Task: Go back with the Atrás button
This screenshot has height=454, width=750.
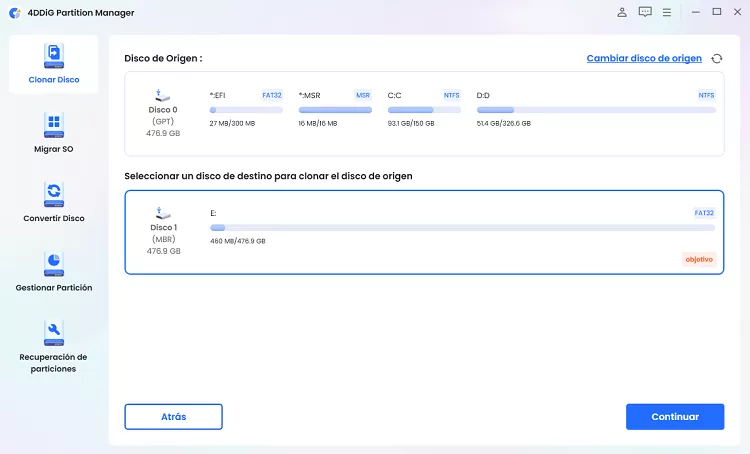Action: (173, 416)
